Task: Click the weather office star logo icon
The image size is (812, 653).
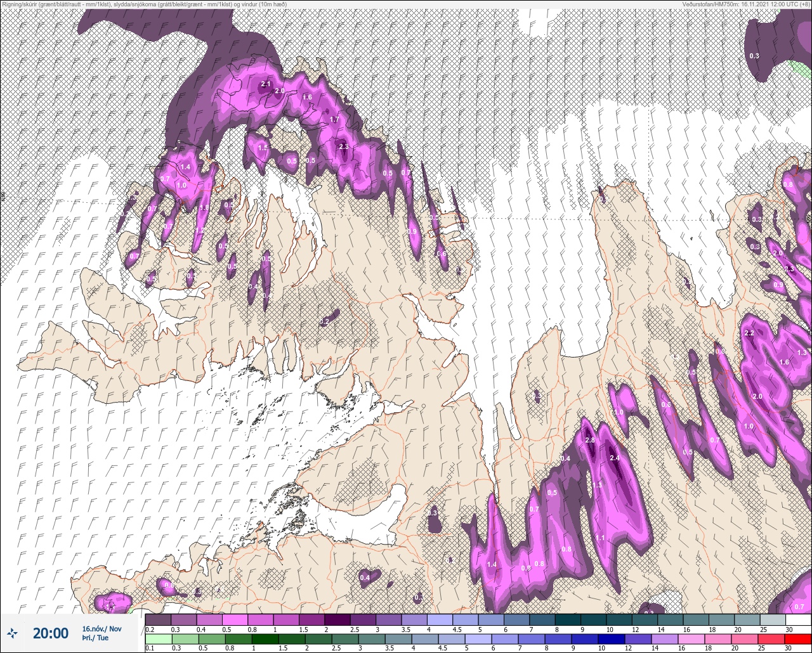Action: 11,633
